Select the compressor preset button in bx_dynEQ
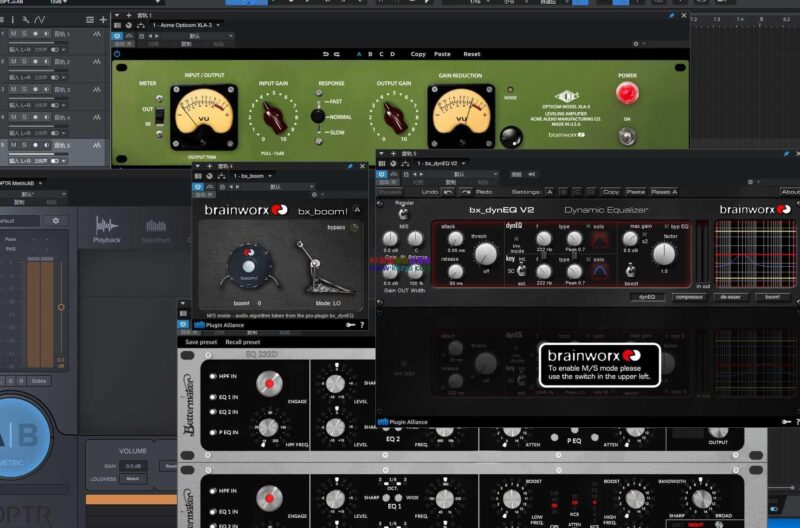Viewport: 800px width, 528px height. 689,297
